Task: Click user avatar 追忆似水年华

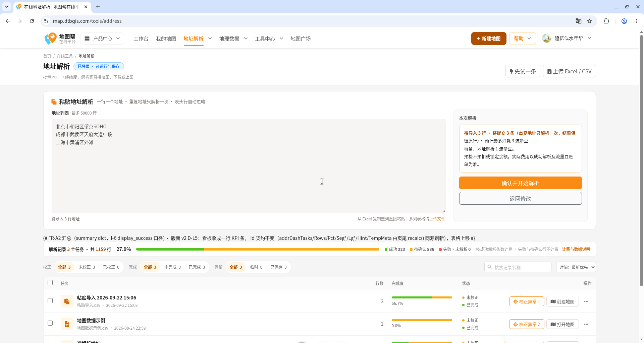Action: [547, 39]
